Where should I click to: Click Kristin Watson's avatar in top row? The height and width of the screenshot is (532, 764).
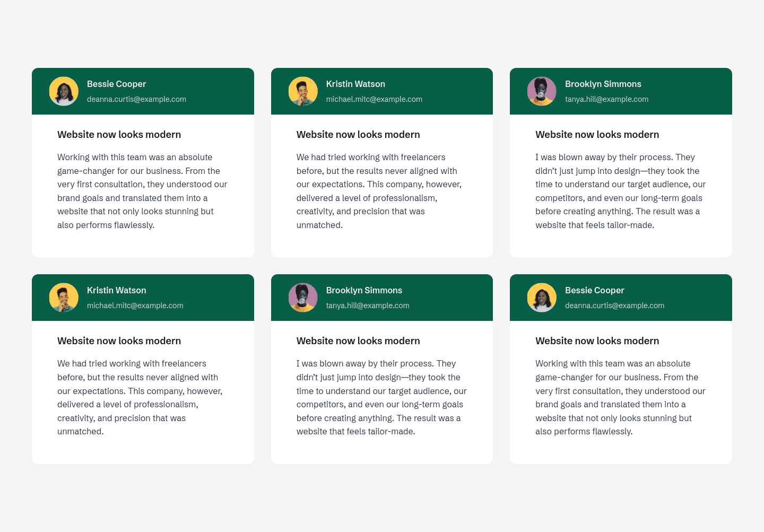pyautogui.click(x=303, y=91)
